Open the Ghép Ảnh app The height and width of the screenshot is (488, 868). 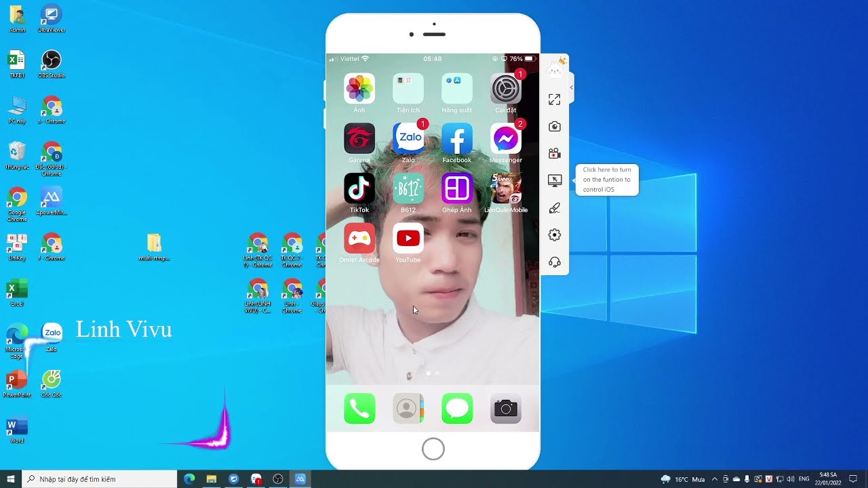[x=457, y=188]
